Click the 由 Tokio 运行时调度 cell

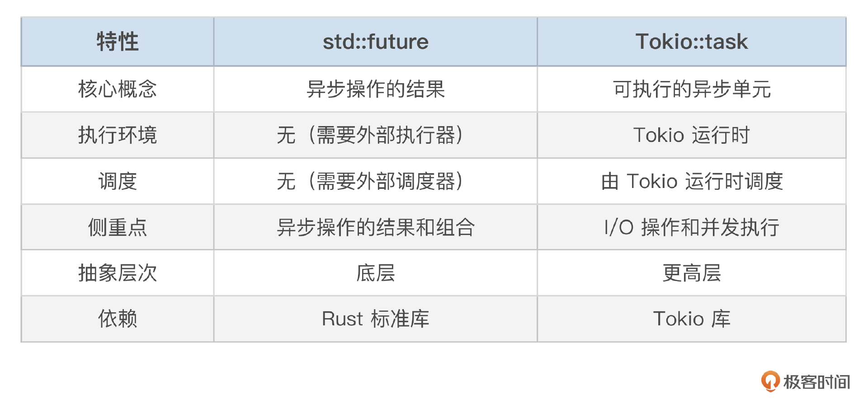click(692, 181)
